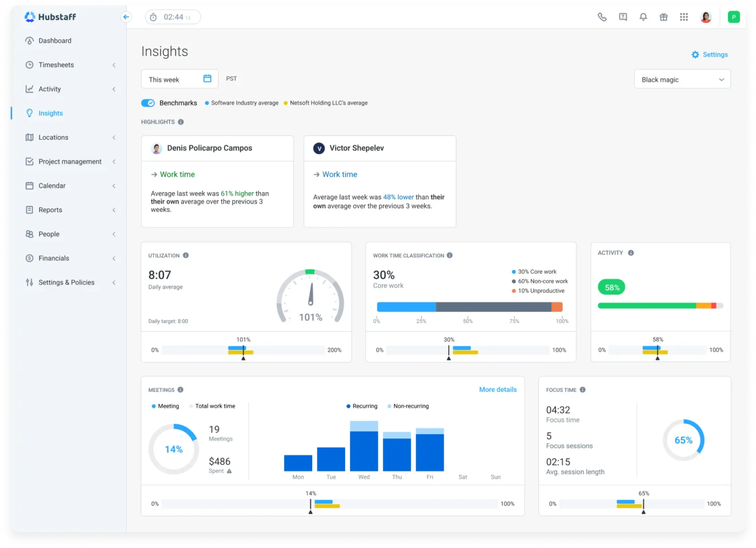The width and height of the screenshot is (756, 548).
Task: Click More details in Meetings card
Action: pyautogui.click(x=497, y=390)
